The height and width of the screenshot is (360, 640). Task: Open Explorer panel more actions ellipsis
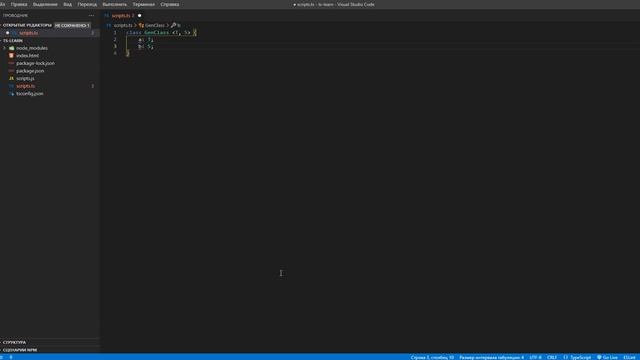click(91, 16)
